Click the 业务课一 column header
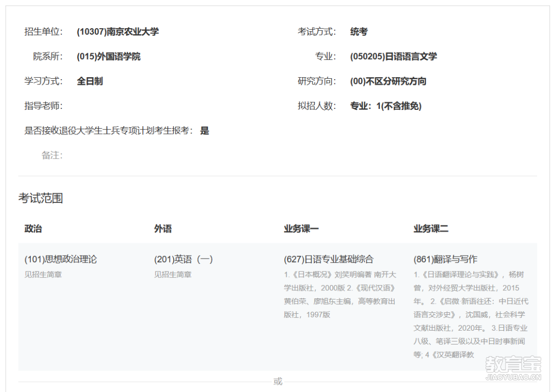Screen dimensions: 552x392 coord(301,229)
